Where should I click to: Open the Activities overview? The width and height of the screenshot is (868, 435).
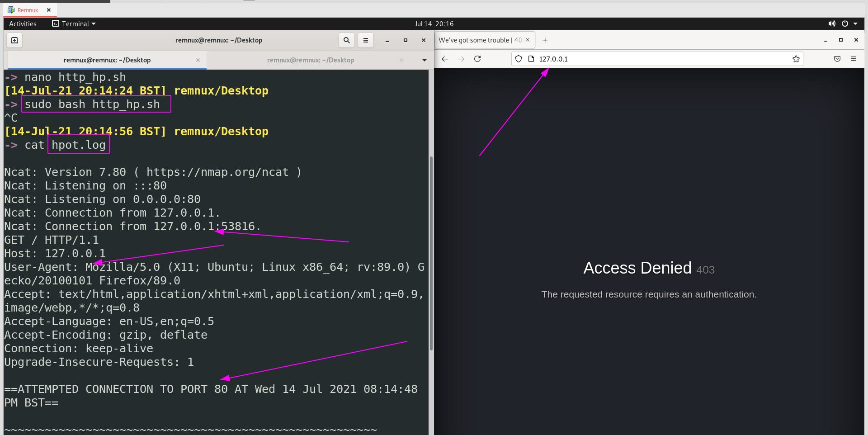(23, 24)
